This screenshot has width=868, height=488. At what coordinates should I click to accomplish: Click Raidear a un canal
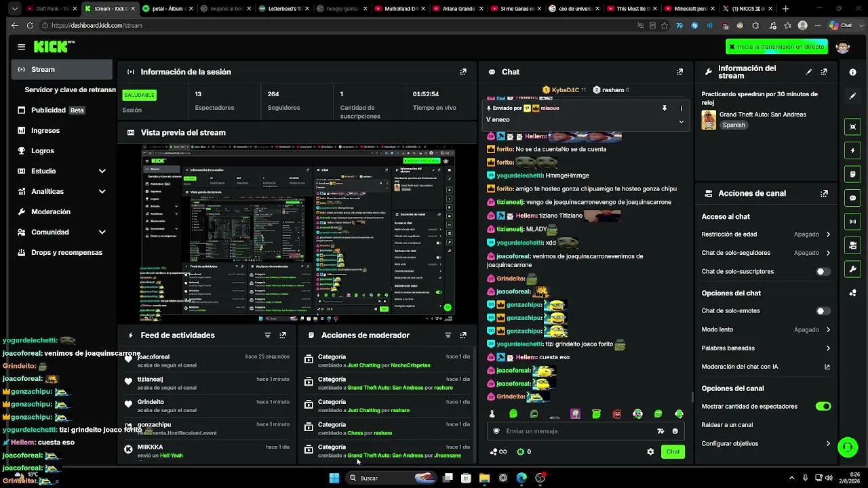(x=727, y=425)
